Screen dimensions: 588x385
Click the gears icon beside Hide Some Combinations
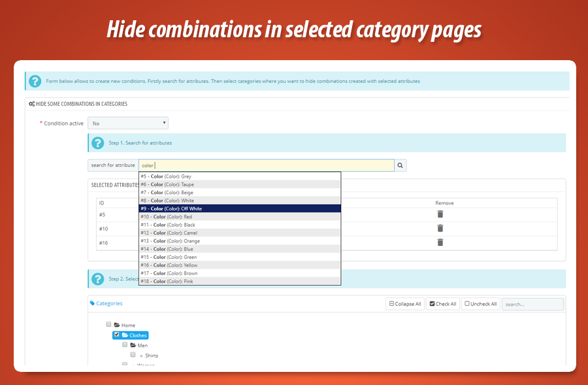(x=31, y=103)
